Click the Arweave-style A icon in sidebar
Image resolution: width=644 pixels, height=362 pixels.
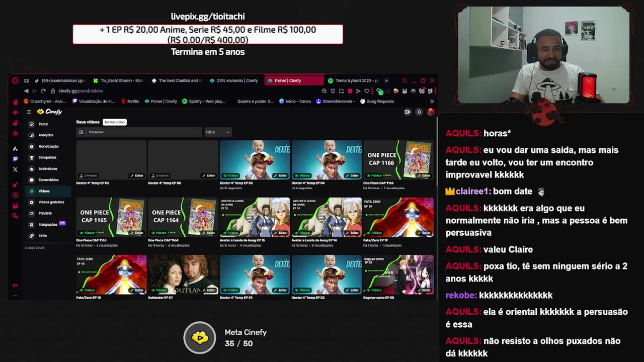15,148
